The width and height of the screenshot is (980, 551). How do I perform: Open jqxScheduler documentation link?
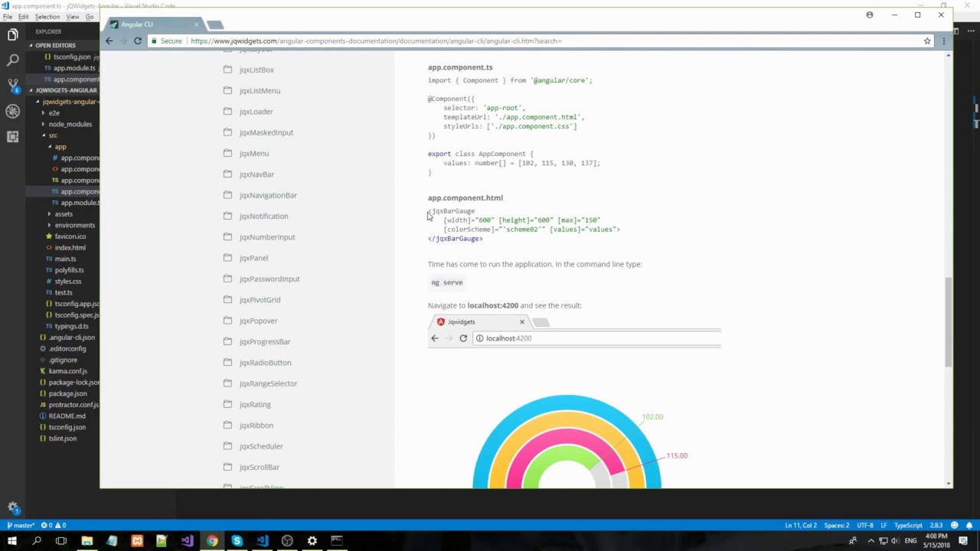(x=261, y=446)
